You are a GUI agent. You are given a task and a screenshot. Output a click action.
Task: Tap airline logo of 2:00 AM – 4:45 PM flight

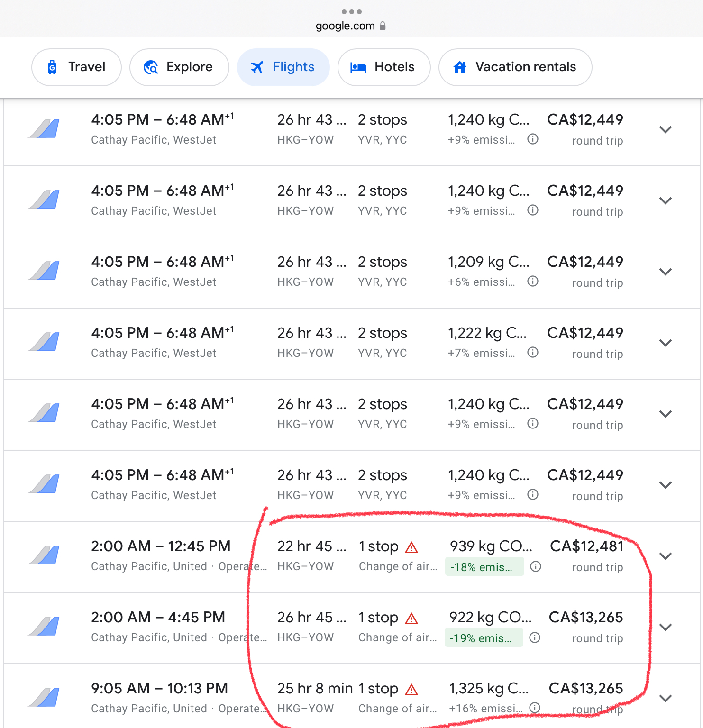click(x=44, y=626)
